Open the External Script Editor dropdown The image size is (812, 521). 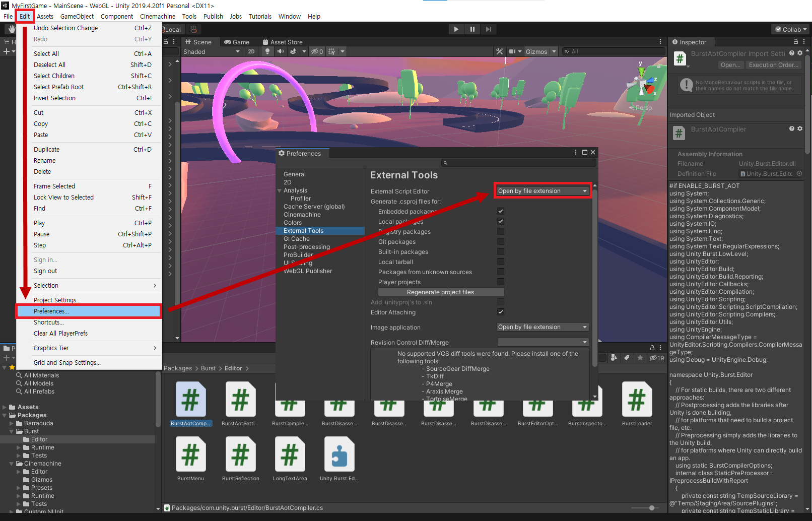pos(543,190)
